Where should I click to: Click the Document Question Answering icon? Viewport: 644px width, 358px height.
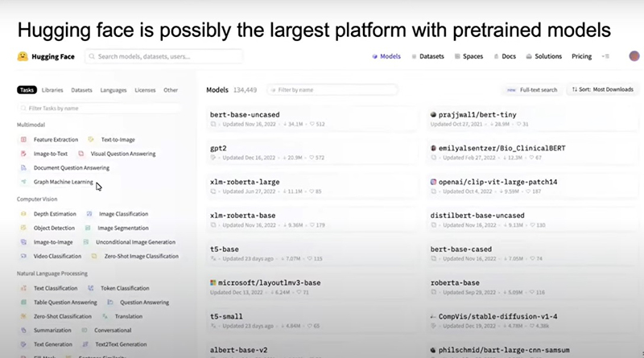(24, 167)
